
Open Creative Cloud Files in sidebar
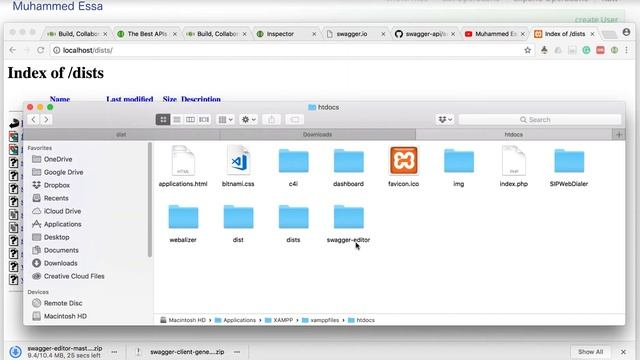pyautogui.click(x=74, y=276)
